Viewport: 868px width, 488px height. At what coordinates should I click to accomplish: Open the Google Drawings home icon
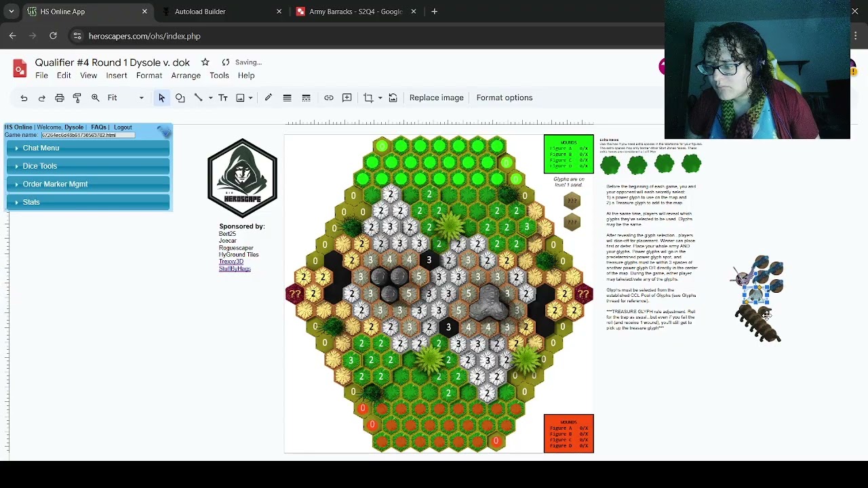[x=20, y=68]
